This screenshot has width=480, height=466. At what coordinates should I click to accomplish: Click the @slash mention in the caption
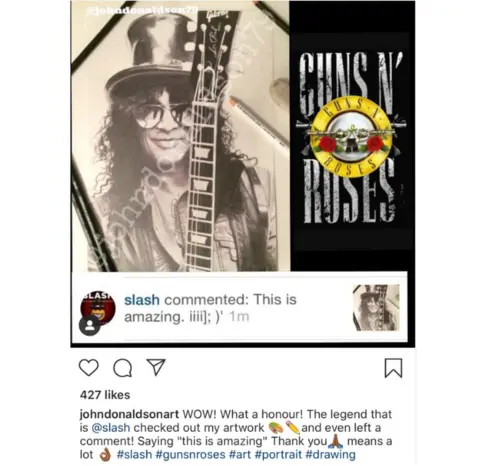[110, 427]
